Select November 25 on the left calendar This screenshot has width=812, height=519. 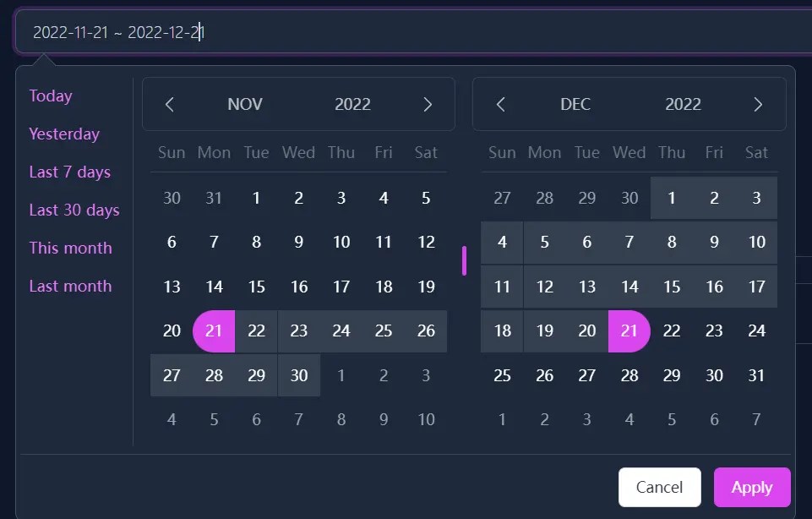[384, 331]
